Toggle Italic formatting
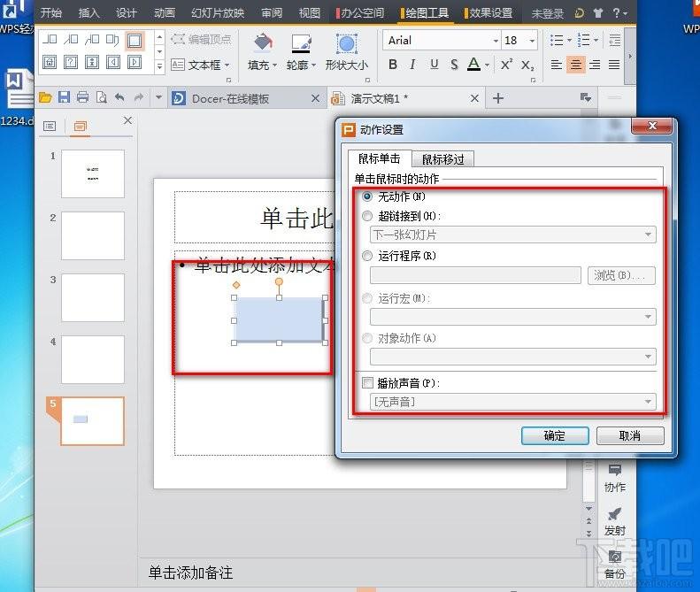Image resolution: width=700 pixels, height=592 pixels. point(413,65)
